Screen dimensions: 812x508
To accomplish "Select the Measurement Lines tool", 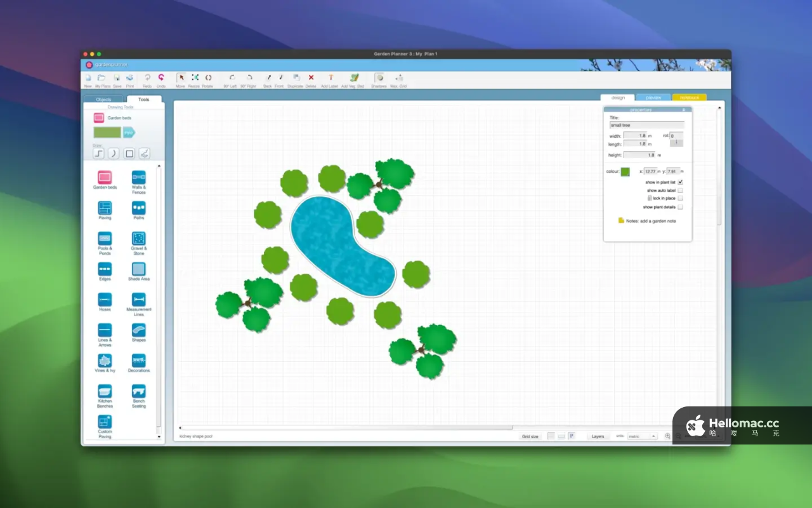I will [x=138, y=300].
